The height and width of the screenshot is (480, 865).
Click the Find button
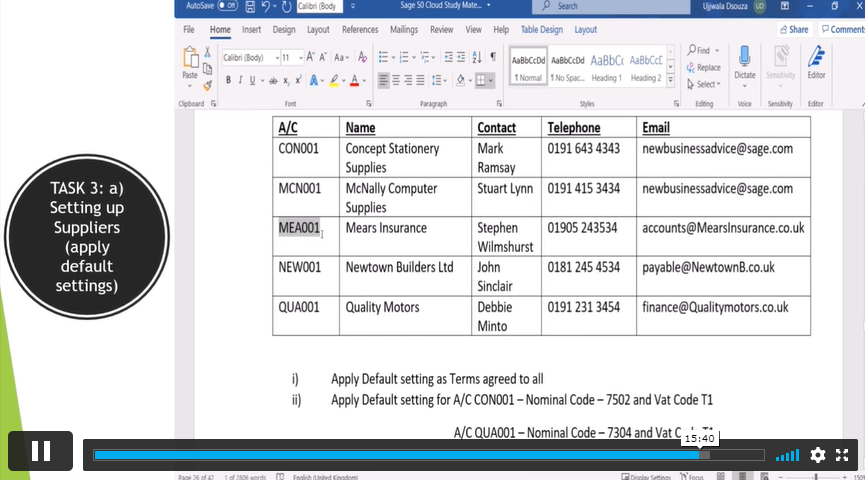[703, 50]
